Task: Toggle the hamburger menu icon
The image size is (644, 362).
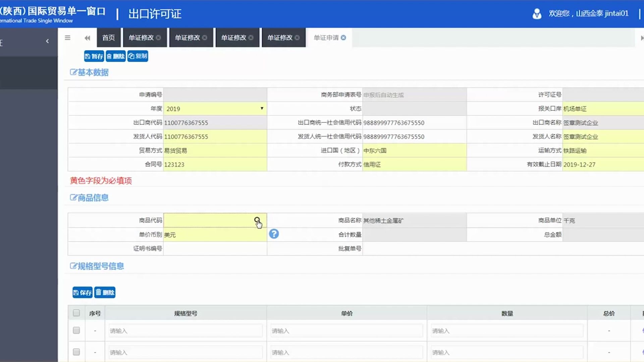Action: (x=67, y=38)
